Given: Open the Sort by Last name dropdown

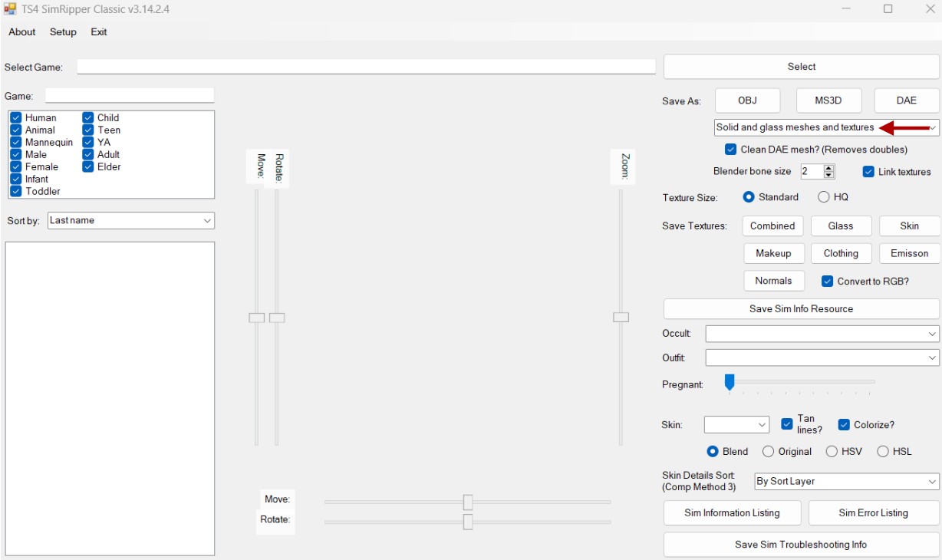Looking at the screenshot, I should coord(131,220).
